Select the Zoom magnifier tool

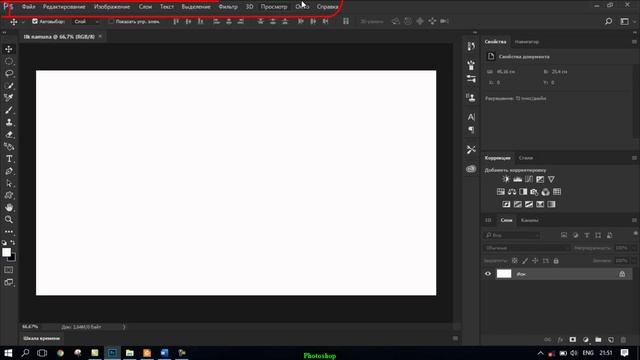[9, 220]
